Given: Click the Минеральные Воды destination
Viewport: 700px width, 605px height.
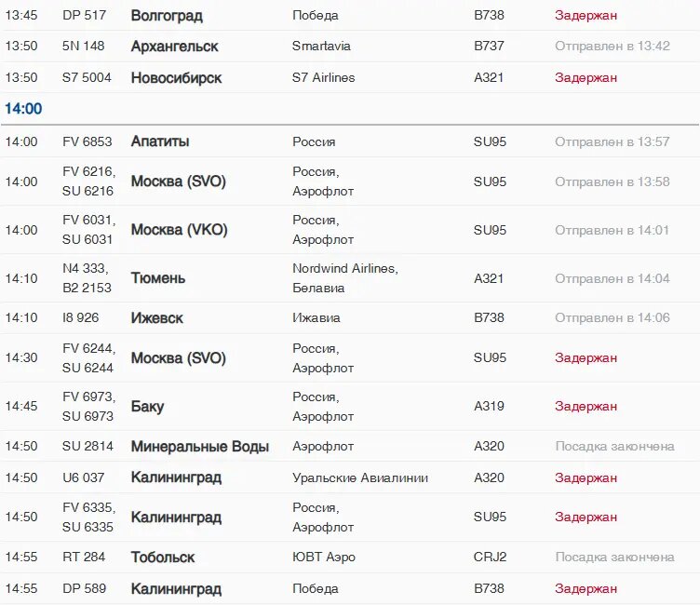Looking at the screenshot, I should pos(199,447).
